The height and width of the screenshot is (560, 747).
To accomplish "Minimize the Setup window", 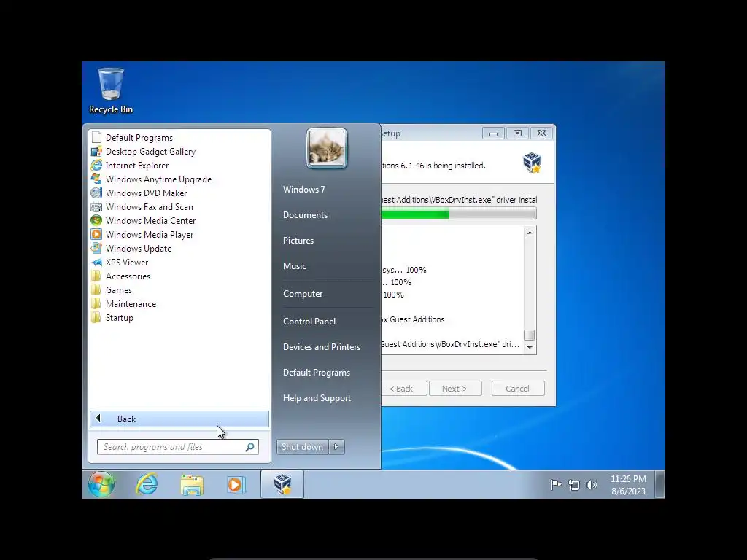I will coord(494,133).
